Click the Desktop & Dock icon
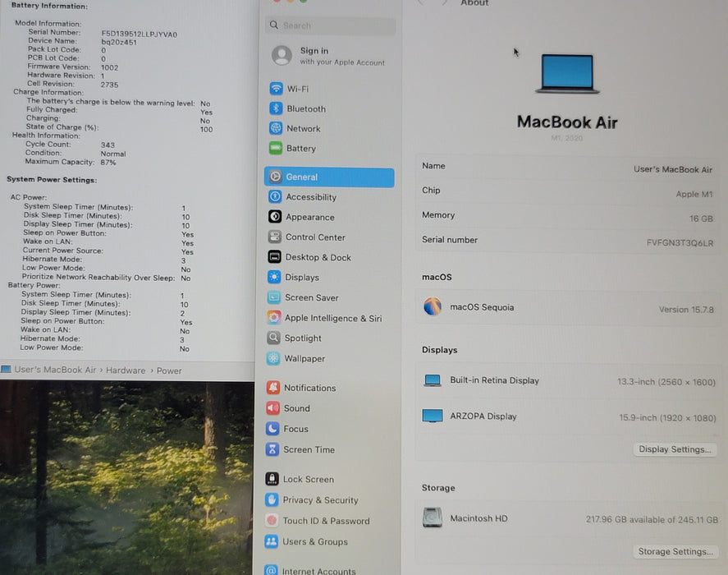The width and height of the screenshot is (728, 575). click(274, 257)
